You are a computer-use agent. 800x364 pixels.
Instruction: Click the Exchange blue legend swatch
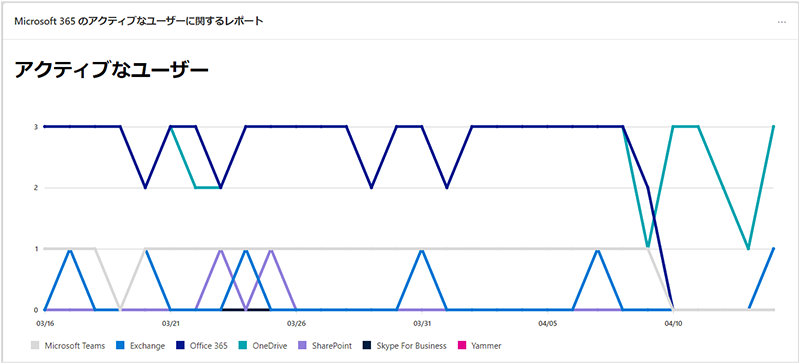coord(120,346)
